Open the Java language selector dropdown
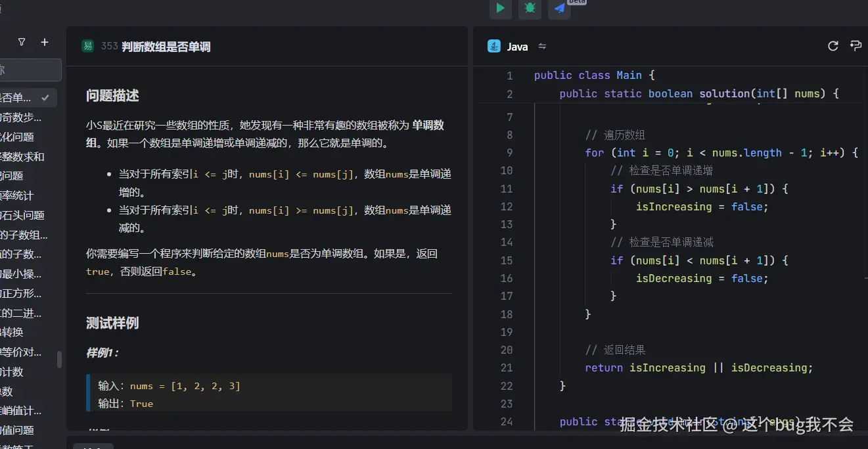Image resolution: width=868 pixels, height=449 pixels. [x=517, y=46]
